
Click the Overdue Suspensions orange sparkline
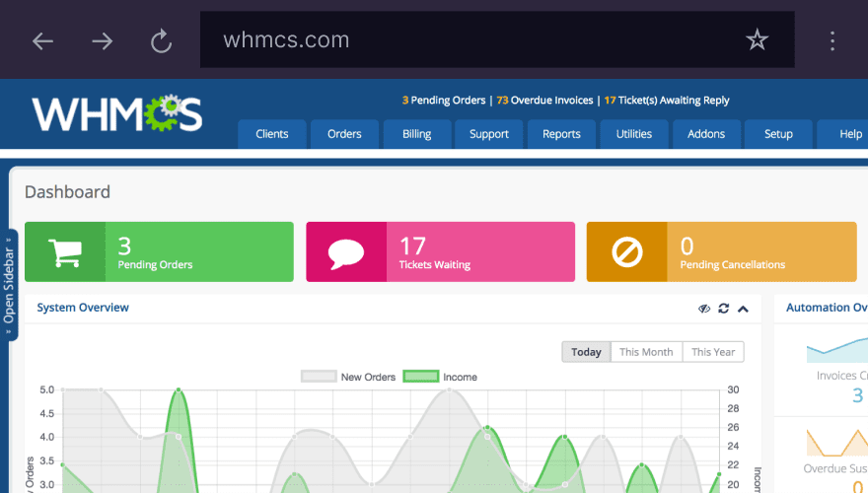(837, 442)
